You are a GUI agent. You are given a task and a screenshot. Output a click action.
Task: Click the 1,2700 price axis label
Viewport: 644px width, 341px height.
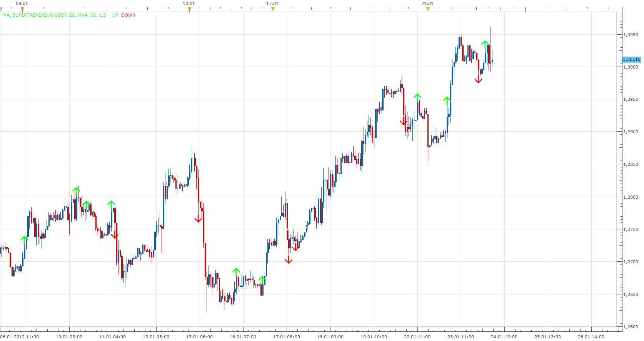(x=631, y=262)
